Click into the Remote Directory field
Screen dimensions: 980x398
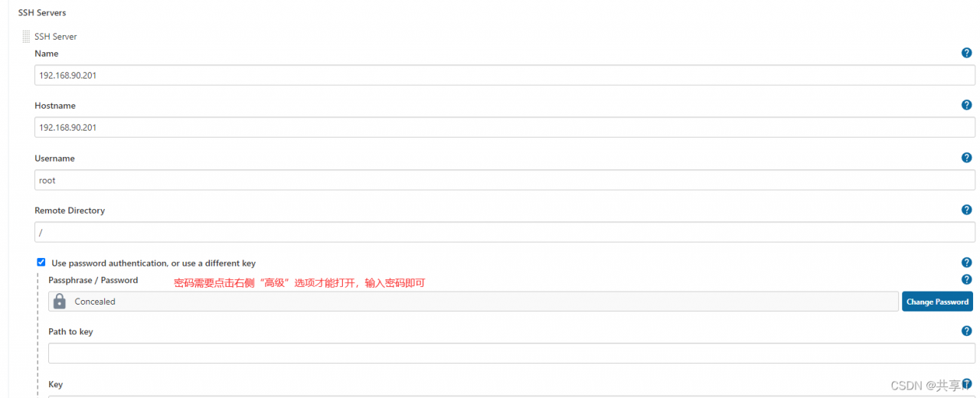pyautogui.click(x=505, y=232)
